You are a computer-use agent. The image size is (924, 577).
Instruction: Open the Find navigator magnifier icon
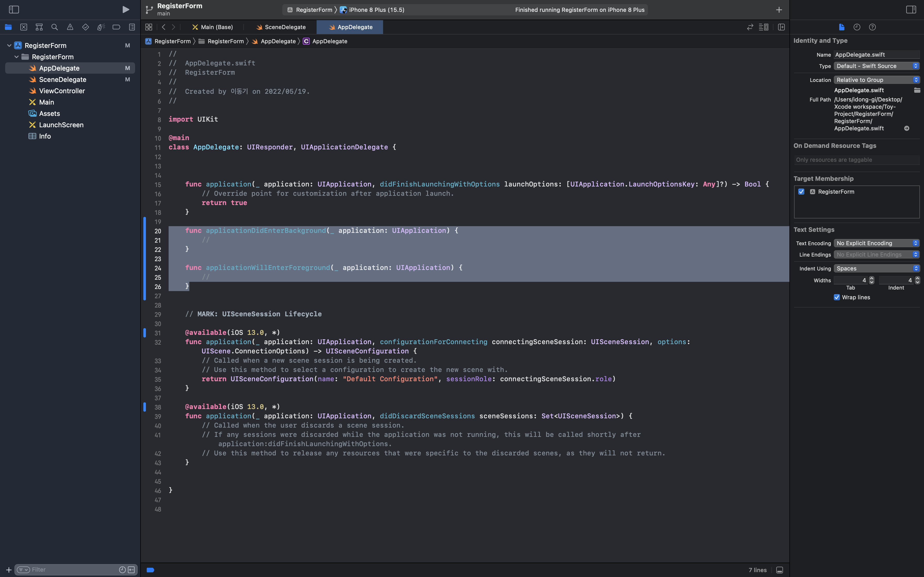[x=55, y=27]
